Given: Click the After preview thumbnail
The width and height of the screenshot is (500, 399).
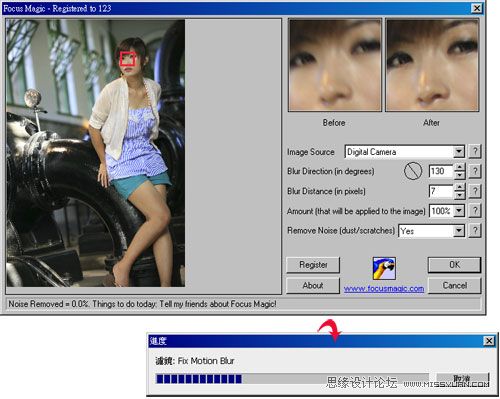Looking at the screenshot, I should 432,65.
